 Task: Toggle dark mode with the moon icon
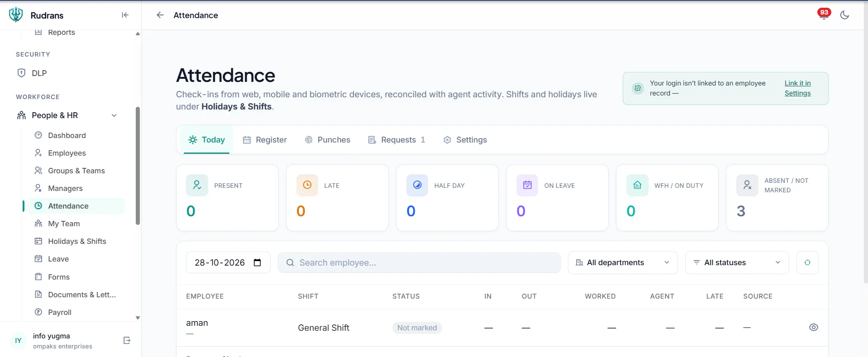coord(844,15)
